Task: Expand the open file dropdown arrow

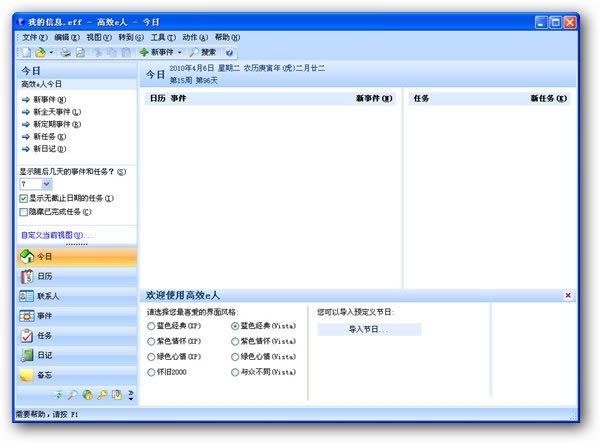Action: pyautogui.click(x=51, y=52)
